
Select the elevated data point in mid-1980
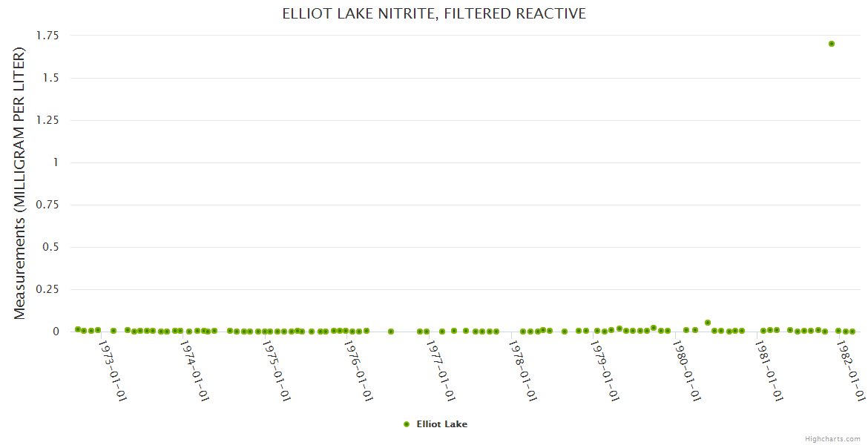pyautogui.click(x=708, y=323)
